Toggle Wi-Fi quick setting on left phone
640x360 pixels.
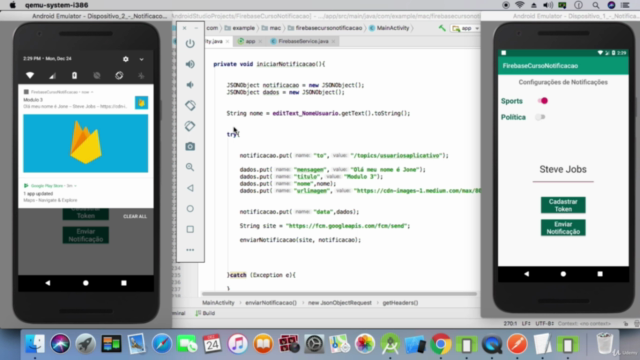pyautogui.click(x=30, y=76)
